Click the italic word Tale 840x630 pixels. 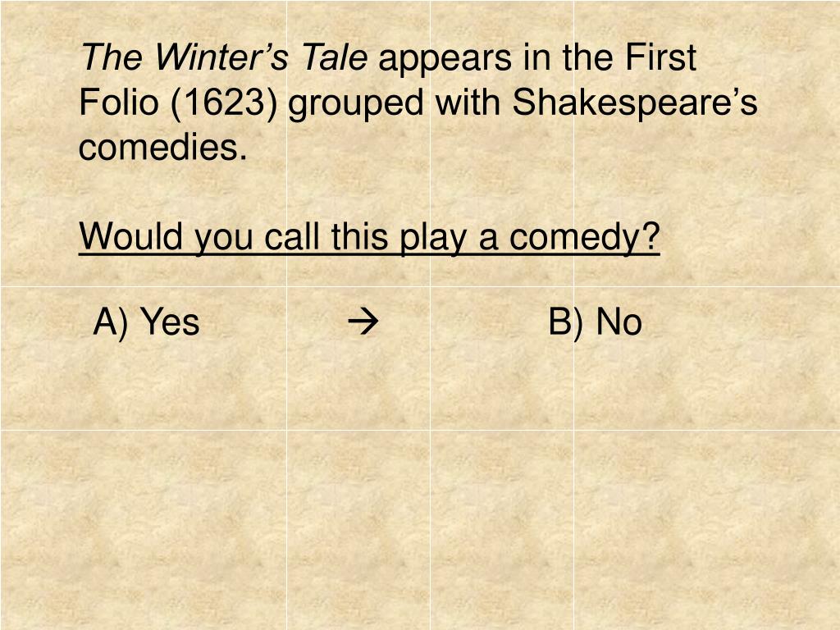[x=335, y=57]
